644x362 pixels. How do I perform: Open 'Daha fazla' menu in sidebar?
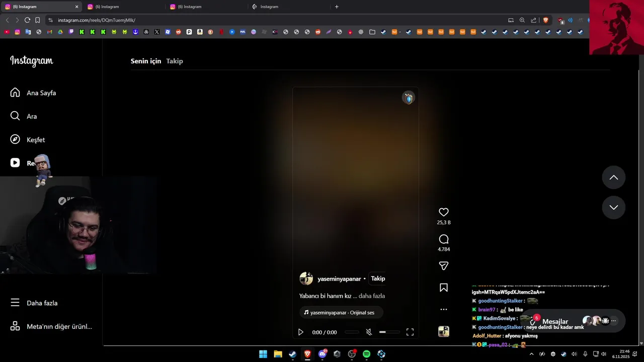tap(34, 303)
